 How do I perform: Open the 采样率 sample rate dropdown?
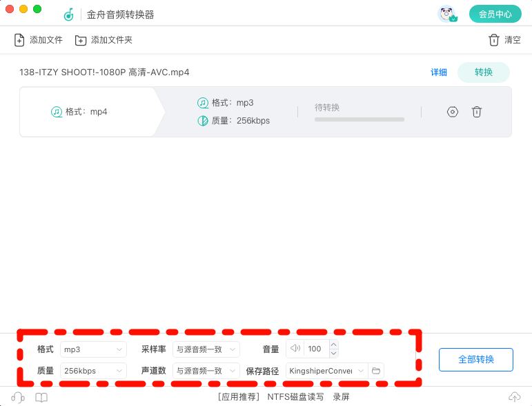point(206,349)
